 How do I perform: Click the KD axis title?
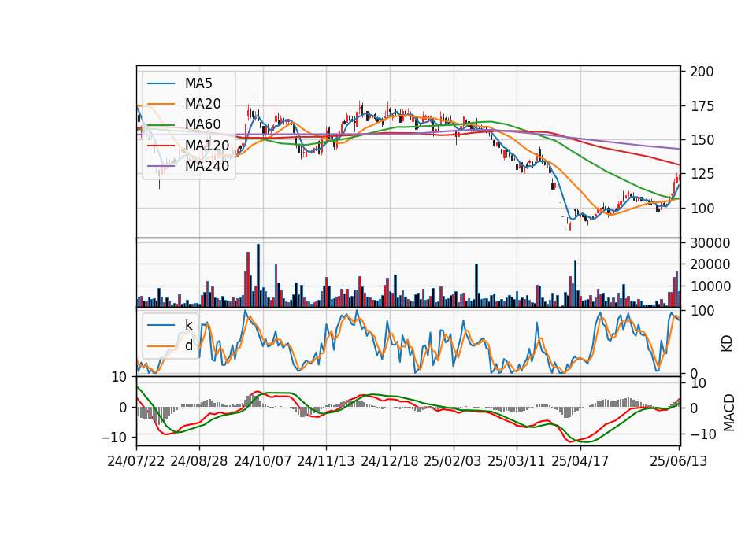pos(727,344)
